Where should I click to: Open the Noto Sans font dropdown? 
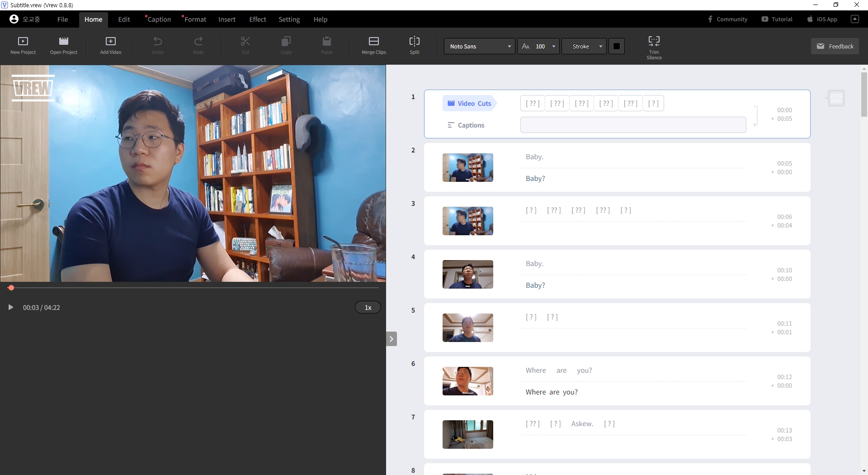pyautogui.click(x=480, y=46)
